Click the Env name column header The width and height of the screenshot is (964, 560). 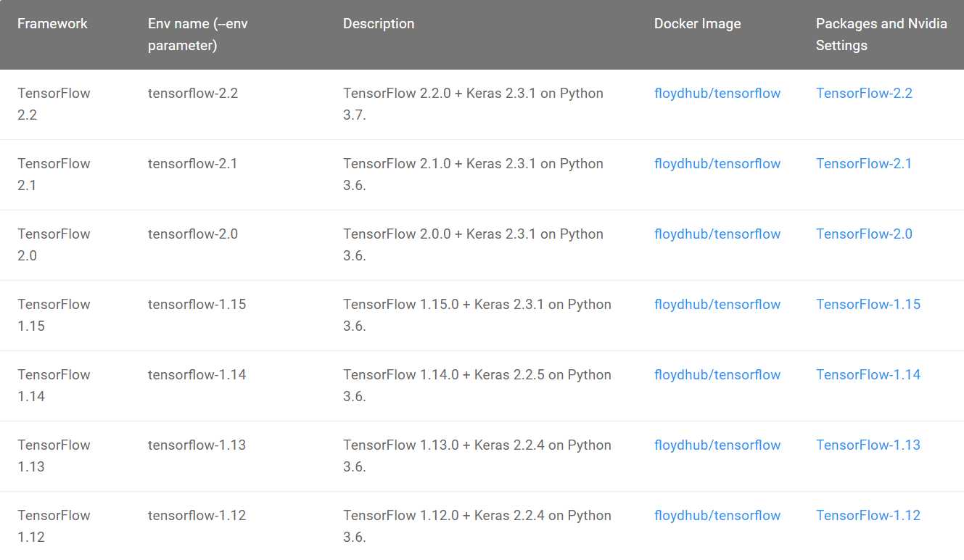point(198,35)
